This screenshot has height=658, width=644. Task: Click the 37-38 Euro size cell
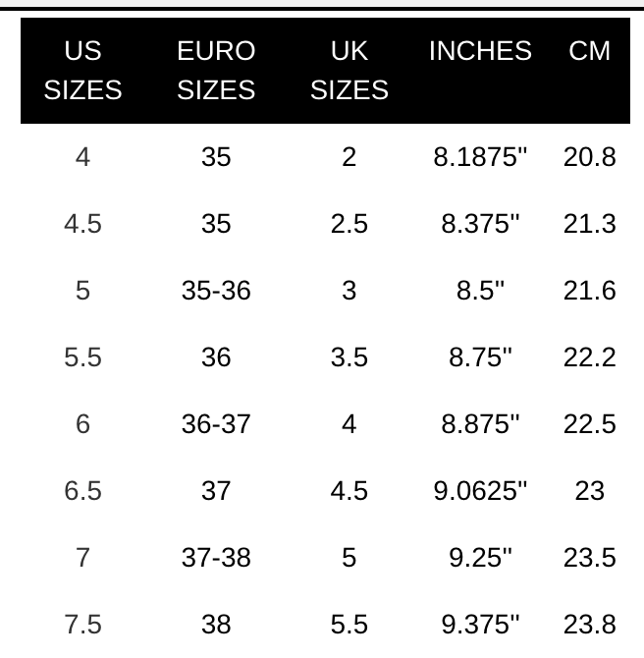click(x=216, y=558)
